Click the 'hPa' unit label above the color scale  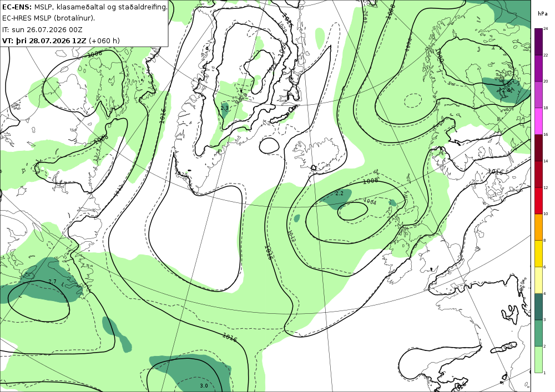point(542,14)
